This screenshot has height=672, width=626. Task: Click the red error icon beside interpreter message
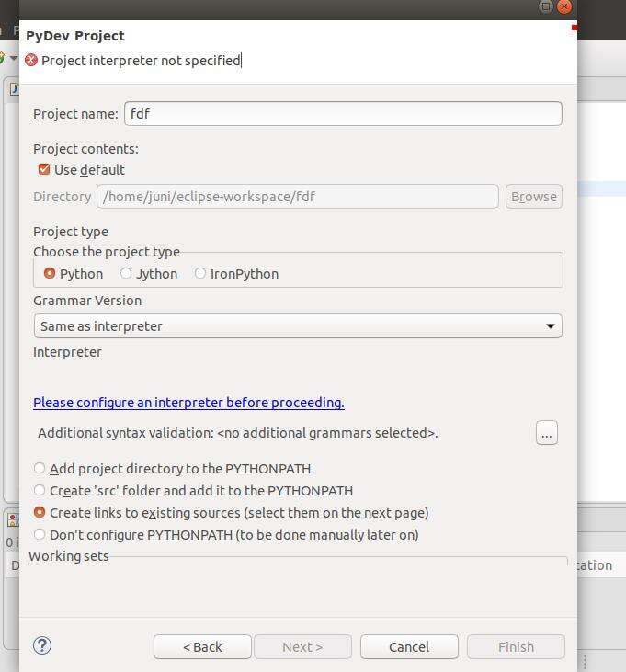click(x=31, y=60)
